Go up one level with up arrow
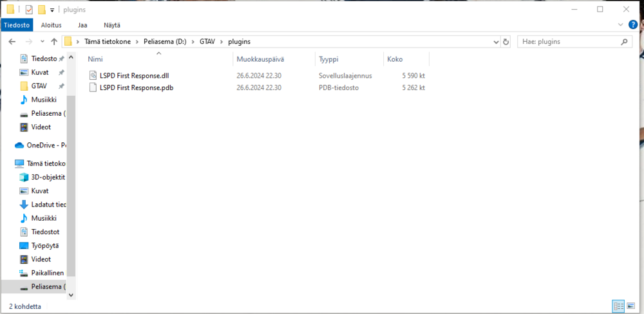Image resolution: width=644 pixels, height=314 pixels. tap(54, 41)
